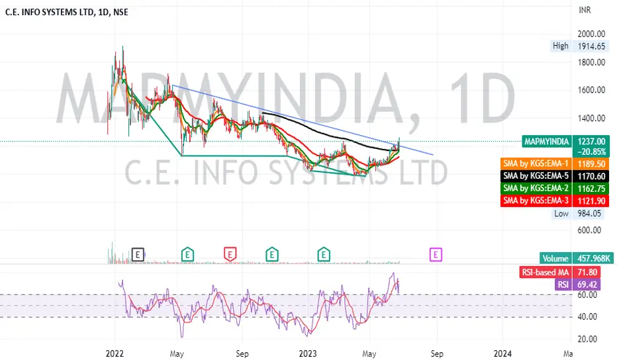Click the EMA-1 value 1189.50

(x=591, y=163)
